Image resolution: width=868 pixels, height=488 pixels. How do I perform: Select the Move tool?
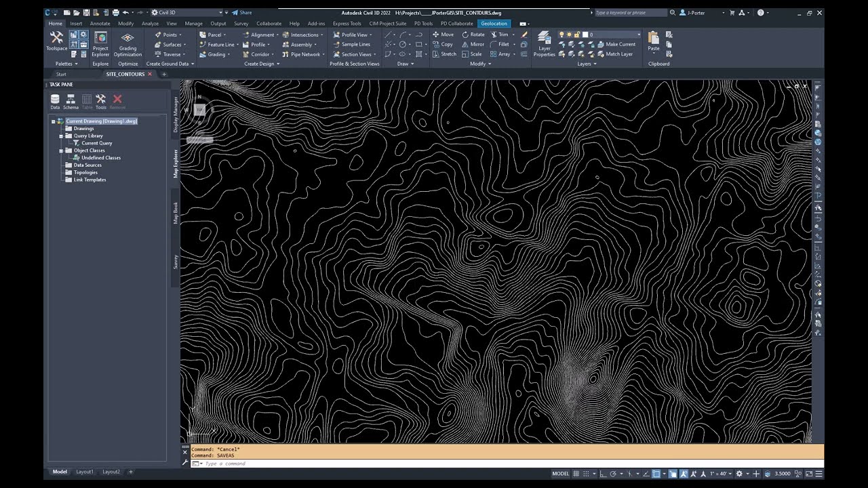click(443, 35)
